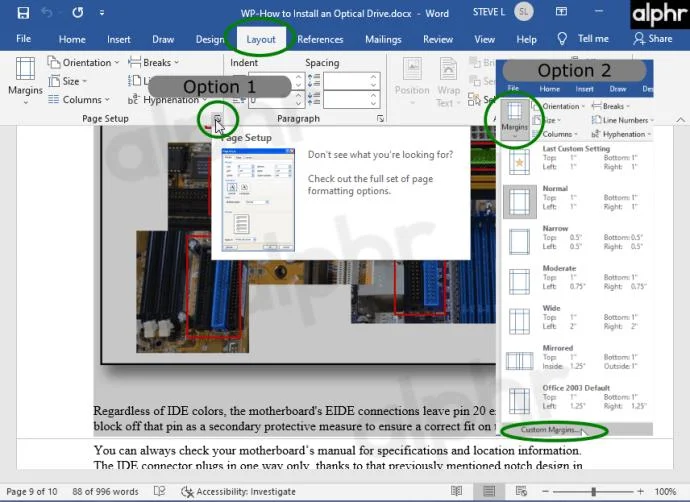The width and height of the screenshot is (690, 502).
Task: Switch to the Insert tab in the main ribbon
Action: (x=119, y=39)
